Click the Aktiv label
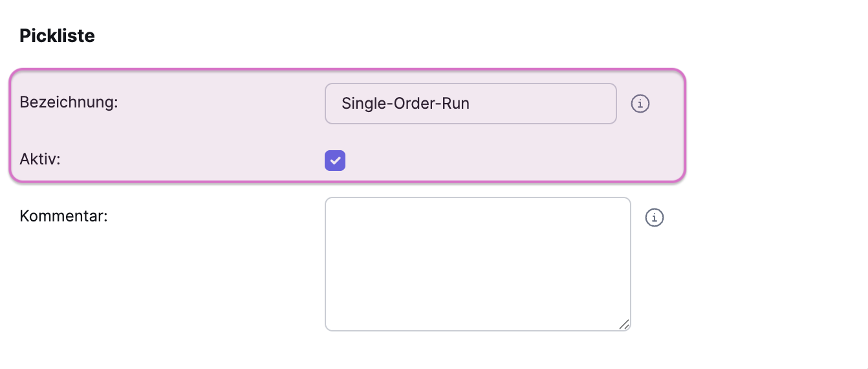 click(x=40, y=159)
